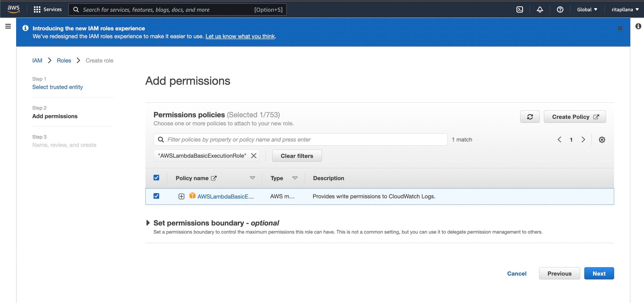Toggle the left hamburger navigation menu
This screenshot has width=644, height=303.
point(8,26)
